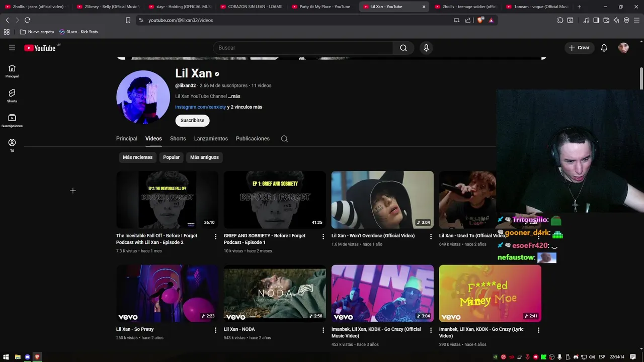This screenshot has width=644, height=362.
Task: Open the browser extensions puzzle icon
Action: point(560,20)
